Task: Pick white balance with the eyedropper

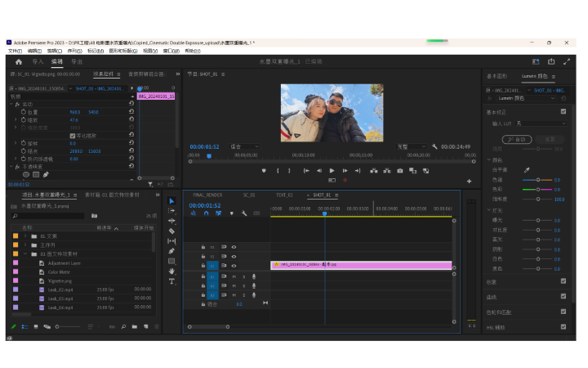Action: [x=527, y=170]
